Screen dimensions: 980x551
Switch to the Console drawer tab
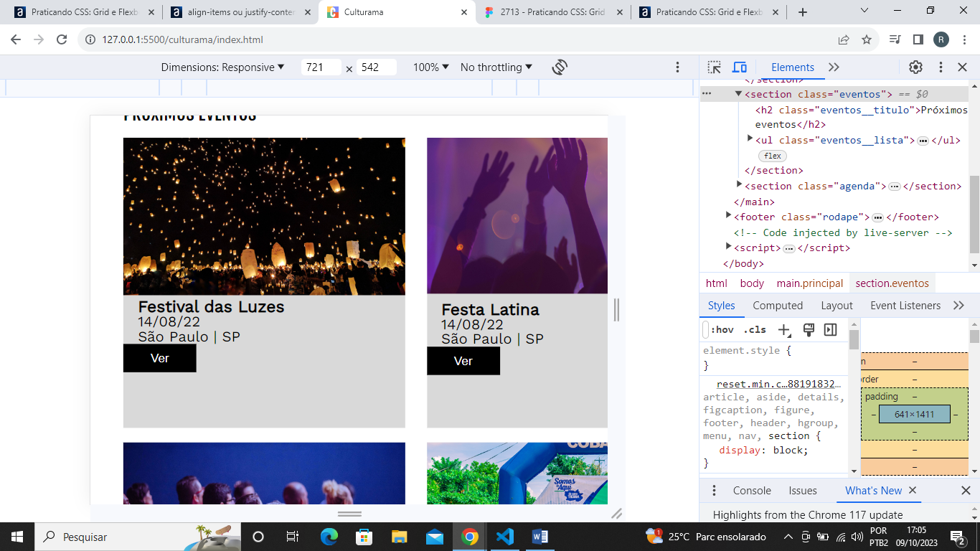tap(752, 491)
